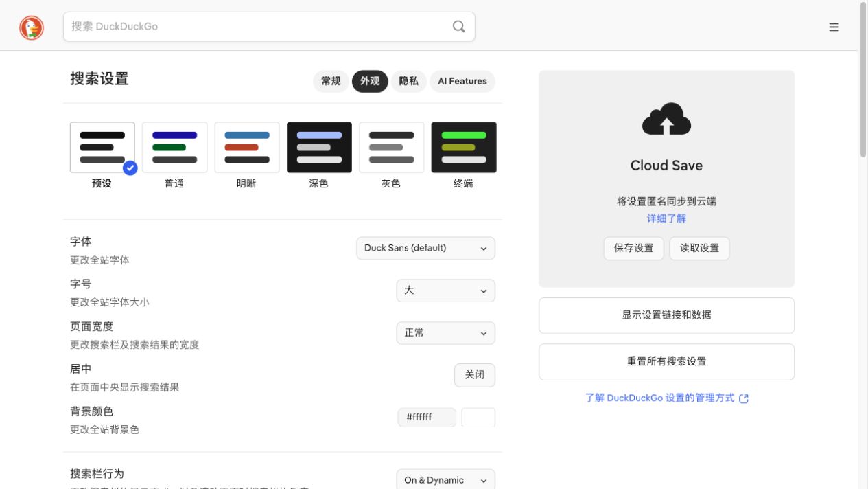
Task: Select the 终端 terminal theme thumbnail
Action: [x=464, y=147]
